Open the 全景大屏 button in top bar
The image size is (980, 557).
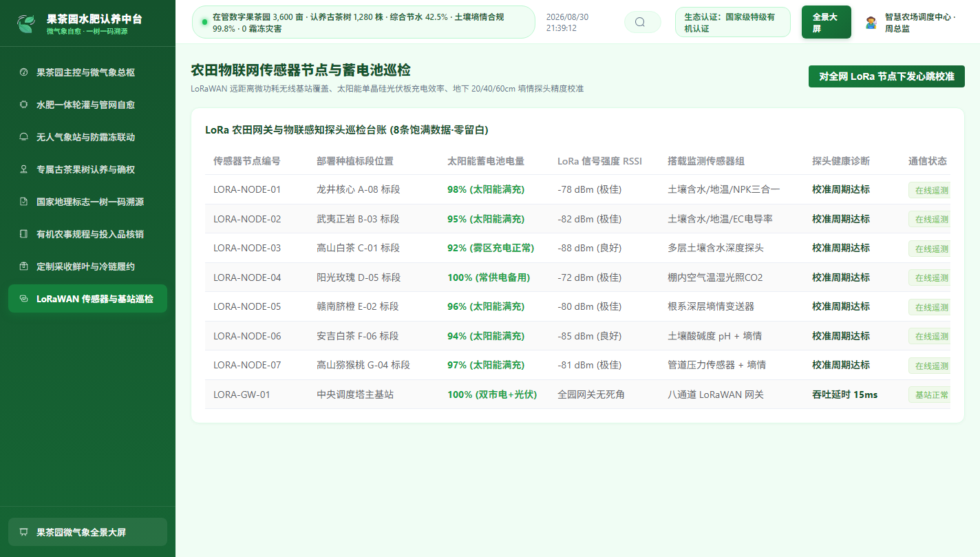[x=827, y=22]
